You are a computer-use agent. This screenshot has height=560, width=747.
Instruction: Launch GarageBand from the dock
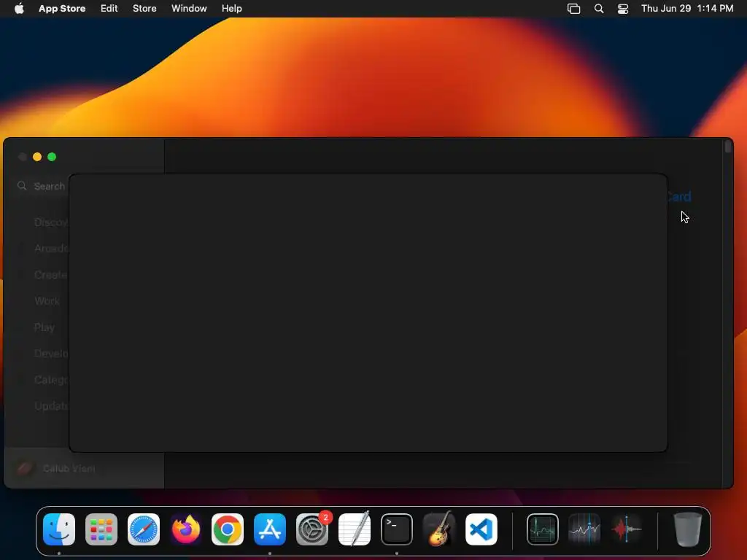[438, 529]
